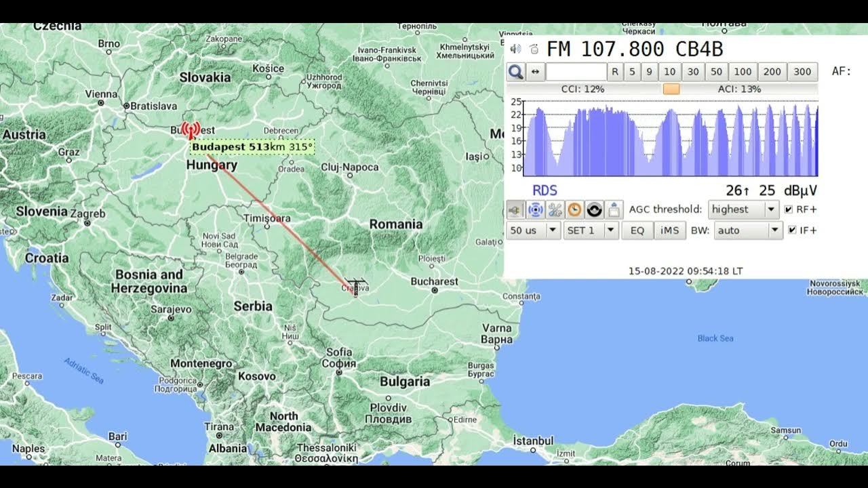
Task: Click the red Budapest transmitter marker on the map
Action: point(191,129)
